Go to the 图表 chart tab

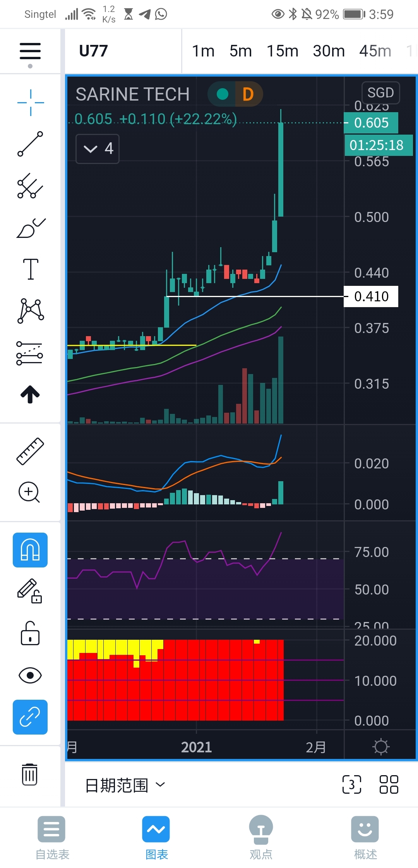tap(156, 837)
